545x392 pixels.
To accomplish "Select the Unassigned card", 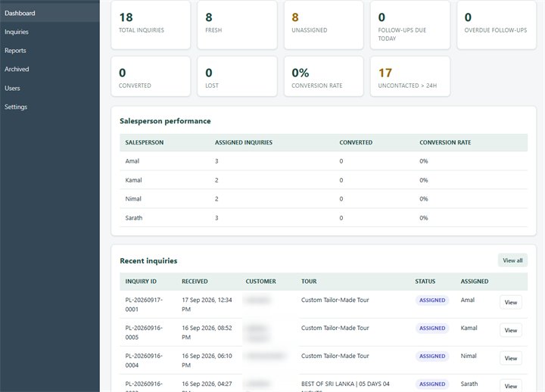I will (324, 25).
